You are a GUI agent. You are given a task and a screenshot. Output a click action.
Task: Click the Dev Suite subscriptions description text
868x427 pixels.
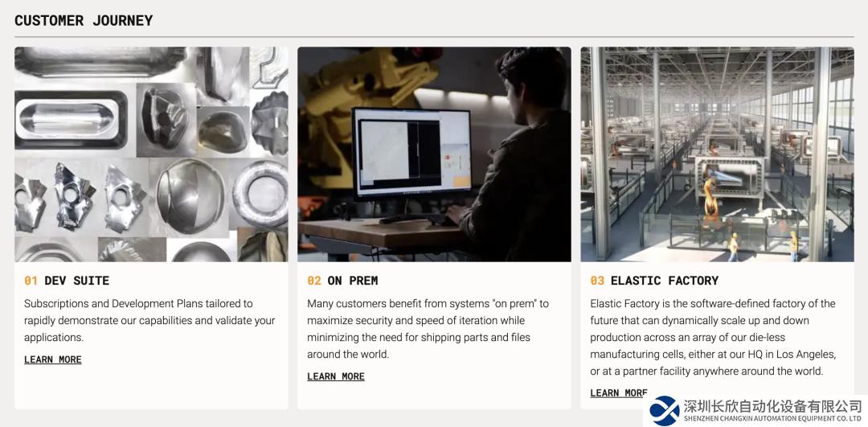point(149,321)
